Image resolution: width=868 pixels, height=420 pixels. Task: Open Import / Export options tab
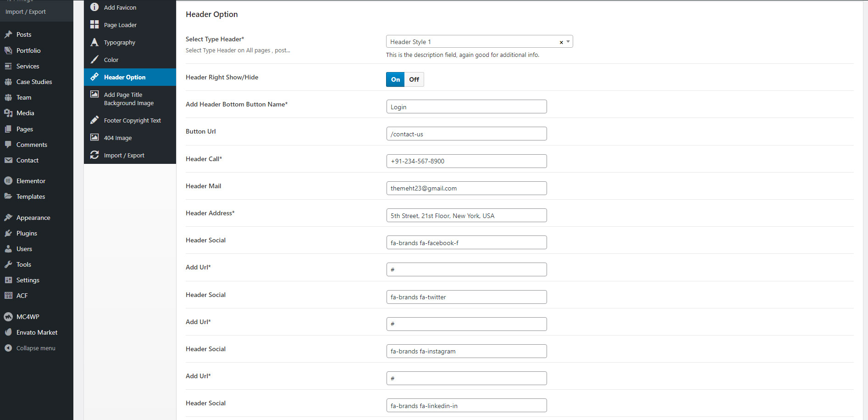pos(130,155)
